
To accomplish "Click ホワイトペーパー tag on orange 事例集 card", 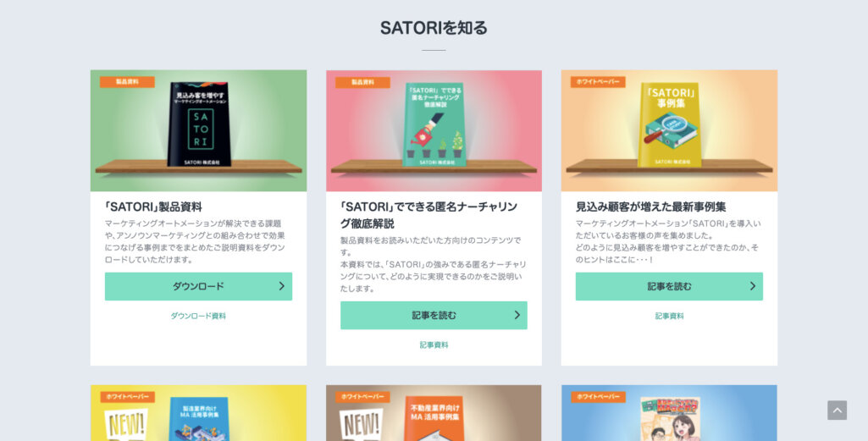I will point(598,82).
